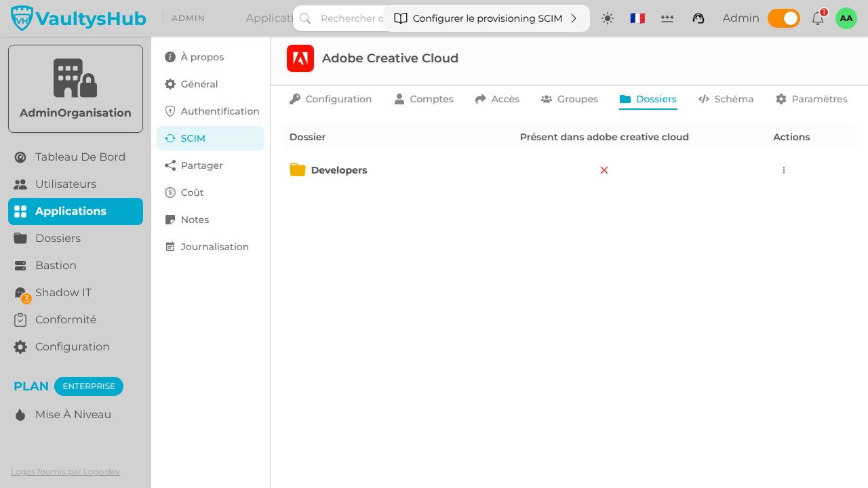Click the Bastion server icon
868x488 pixels.
pyautogui.click(x=20, y=266)
